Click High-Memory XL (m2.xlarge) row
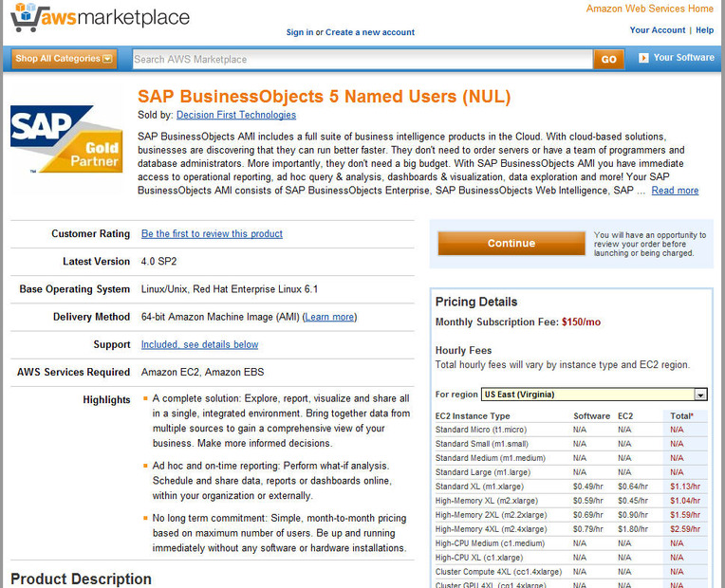Screen dimensions: 725x588 (571, 501)
